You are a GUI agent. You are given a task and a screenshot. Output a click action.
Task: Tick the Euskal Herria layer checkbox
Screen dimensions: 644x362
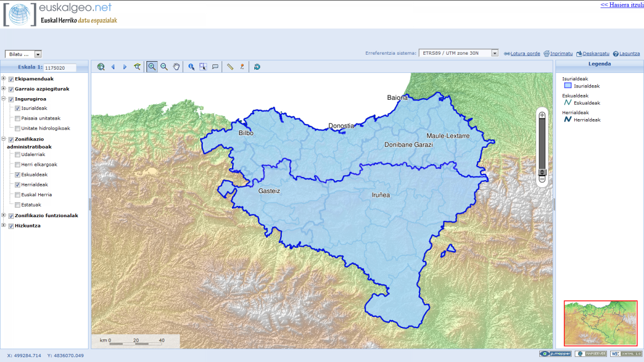18,195
